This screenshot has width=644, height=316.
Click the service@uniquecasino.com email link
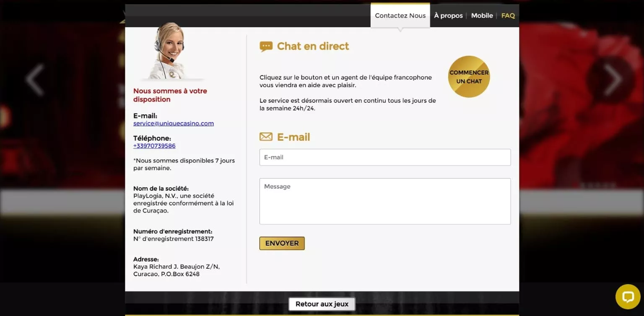coord(174,124)
